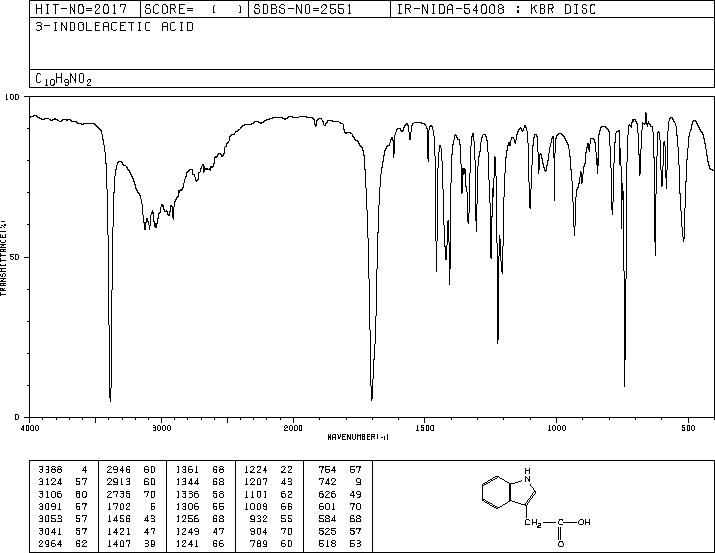Screen dimensions: 715x553
Task: Select peak entry 2913 in table
Action: pyautogui.click(x=131, y=482)
